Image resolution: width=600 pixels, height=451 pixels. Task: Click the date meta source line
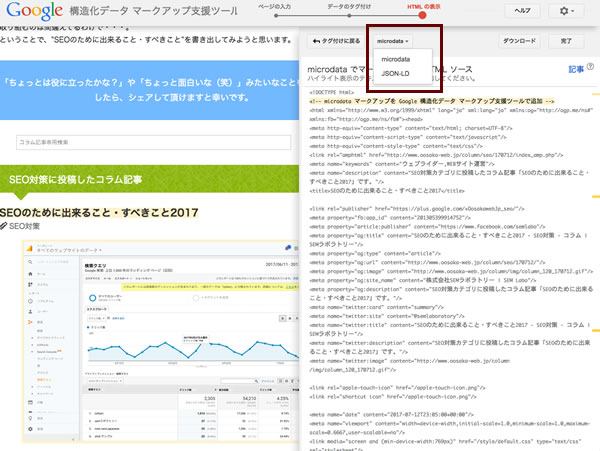[391, 415]
